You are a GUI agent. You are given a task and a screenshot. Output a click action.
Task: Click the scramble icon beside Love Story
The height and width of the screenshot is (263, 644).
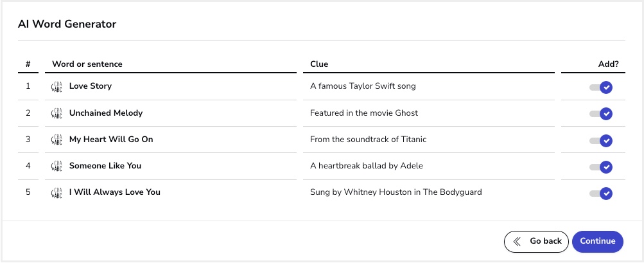(x=57, y=87)
